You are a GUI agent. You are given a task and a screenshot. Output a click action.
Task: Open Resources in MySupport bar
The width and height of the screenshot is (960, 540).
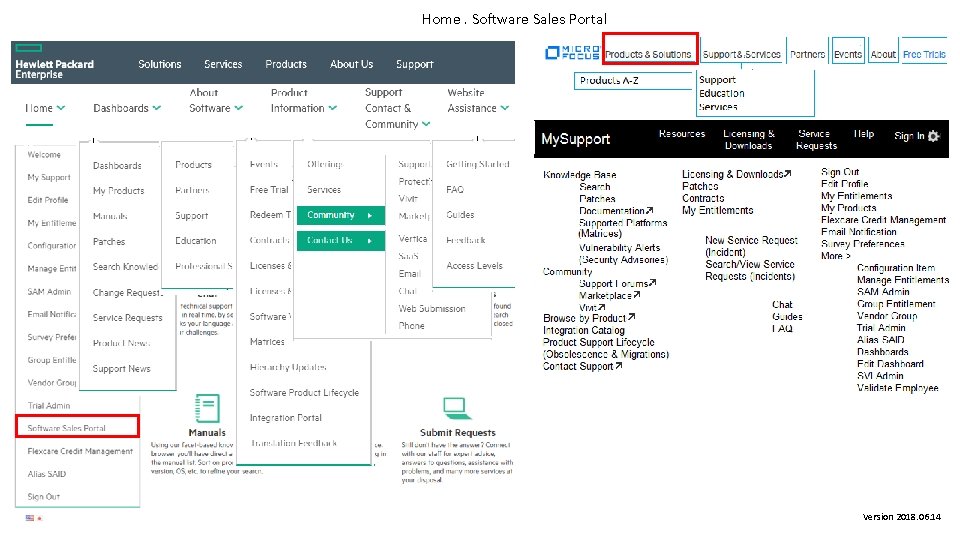pyautogui.click(x=682, y=133)
